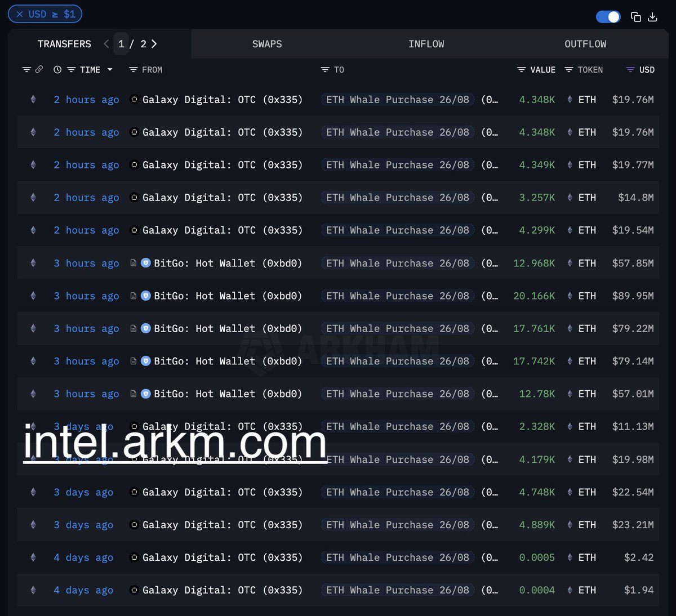
Task: Click the page number 1 field
Action: [x=121, y=44]
